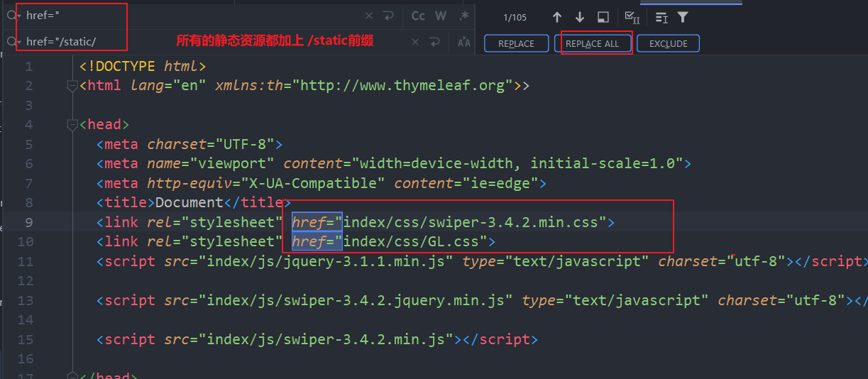Click the highlighted href= on GL.css line
This screenshot has width=868, height=379.
(317, 241)
